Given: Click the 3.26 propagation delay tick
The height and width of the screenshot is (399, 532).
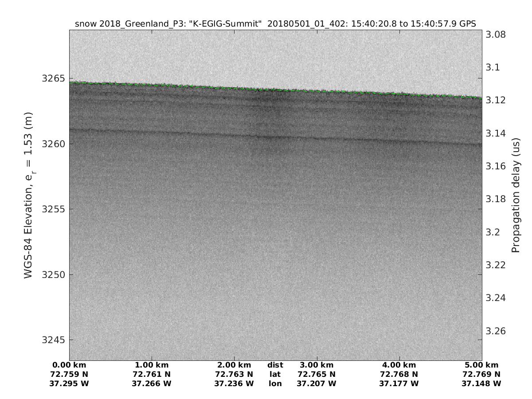Looking at the screenshot, I should pyautogui.click(x=497, y=331).
